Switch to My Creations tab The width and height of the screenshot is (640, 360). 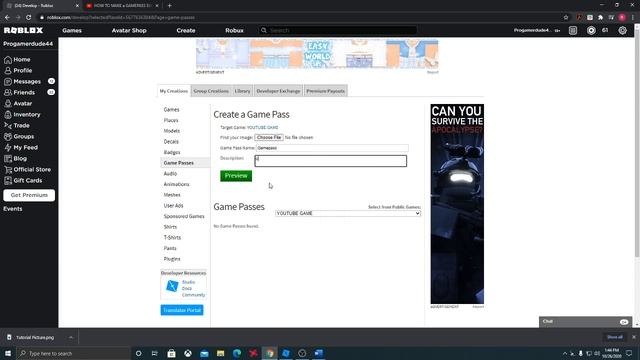coord(174,91)
